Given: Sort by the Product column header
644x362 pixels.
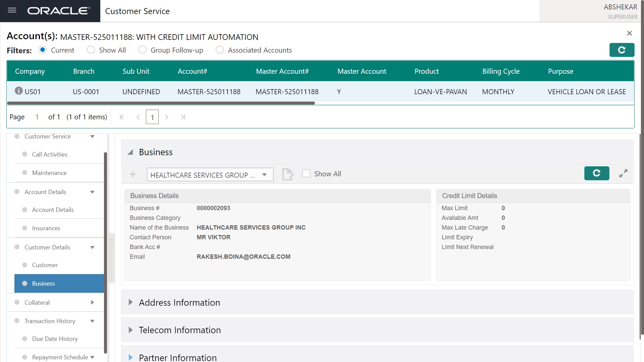Looking at the screenshot, I should click(x=426, y=71).
